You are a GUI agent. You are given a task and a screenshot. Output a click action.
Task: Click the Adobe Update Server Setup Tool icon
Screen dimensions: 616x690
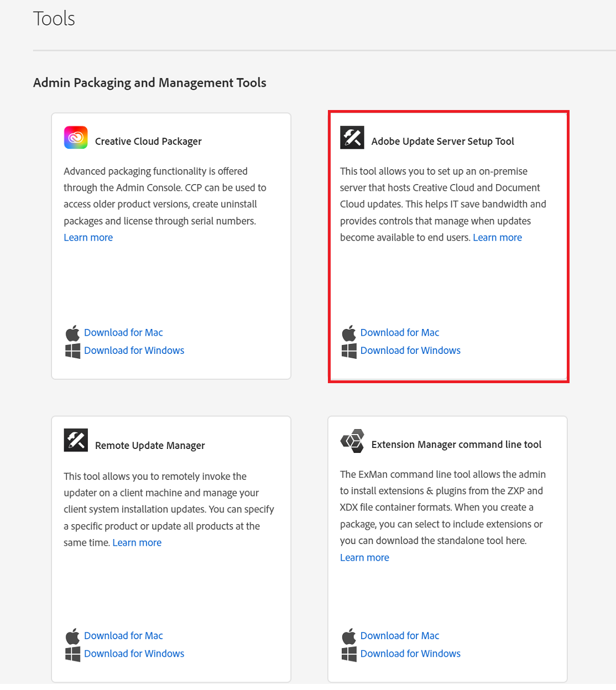(x=352, y=138)
